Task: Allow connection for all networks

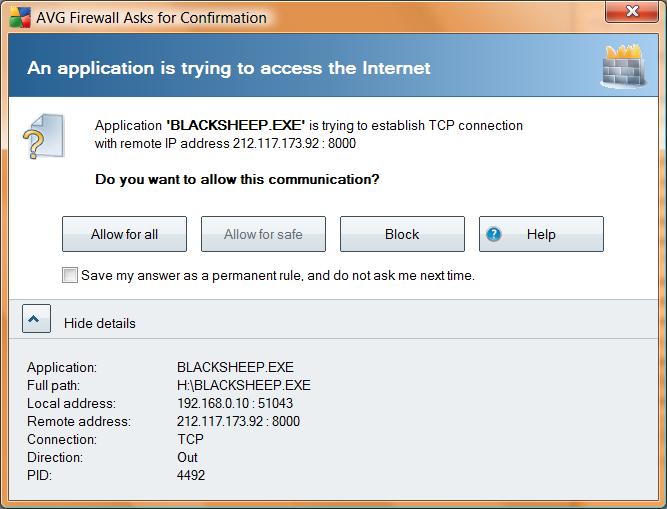Action: coord(124,234)
